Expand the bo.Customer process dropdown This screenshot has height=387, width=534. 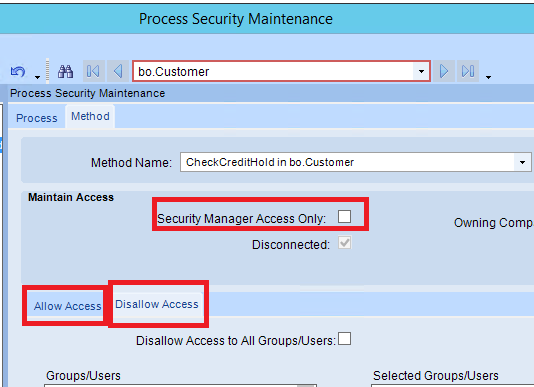click(x=421, y=72)
